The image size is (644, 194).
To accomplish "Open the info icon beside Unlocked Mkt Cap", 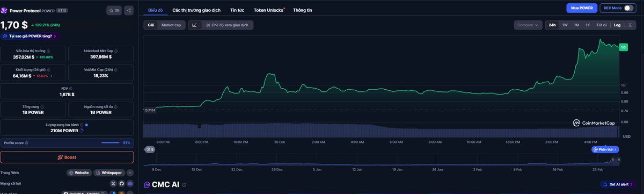I will point(115,51).
